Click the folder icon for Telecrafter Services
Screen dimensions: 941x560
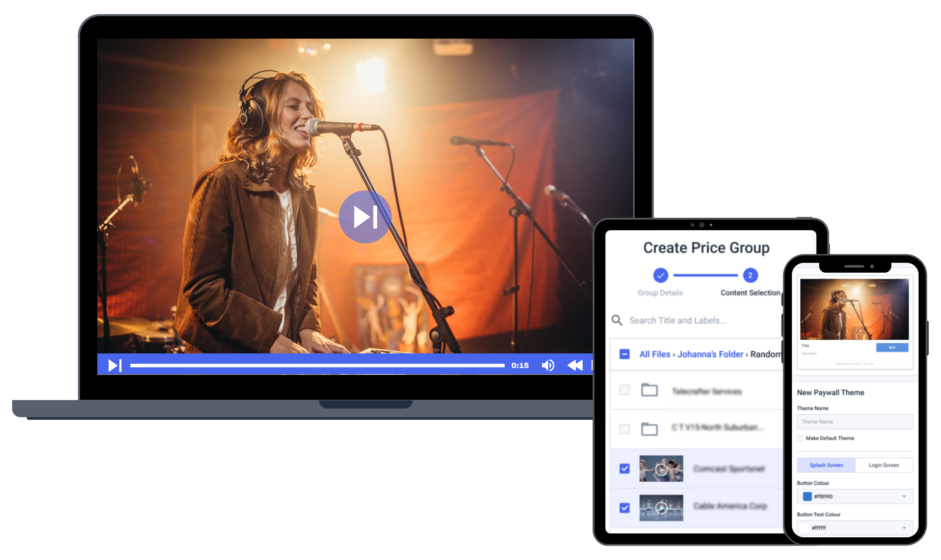point(650,390)
